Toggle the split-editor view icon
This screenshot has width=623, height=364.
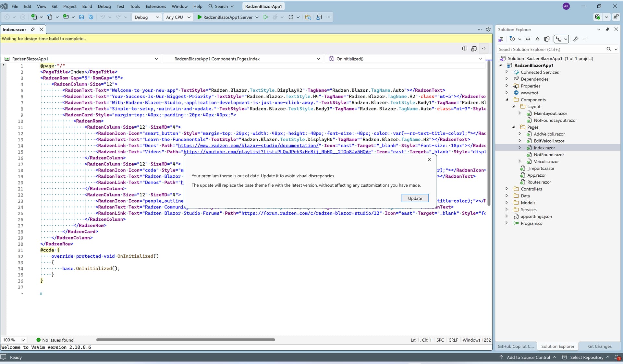[465, 49]
